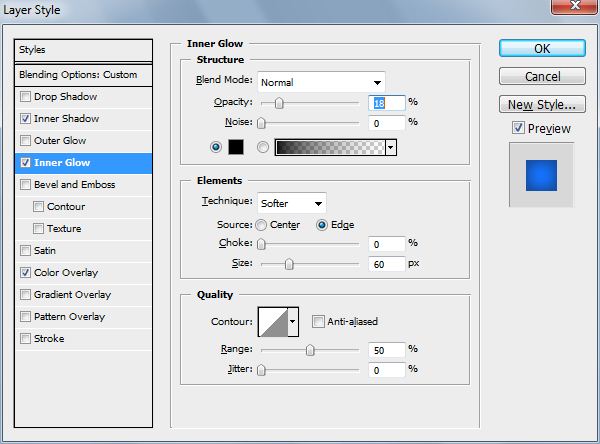
Task: Select the Drop Shadow effect row
Action: tap(83, 96)
